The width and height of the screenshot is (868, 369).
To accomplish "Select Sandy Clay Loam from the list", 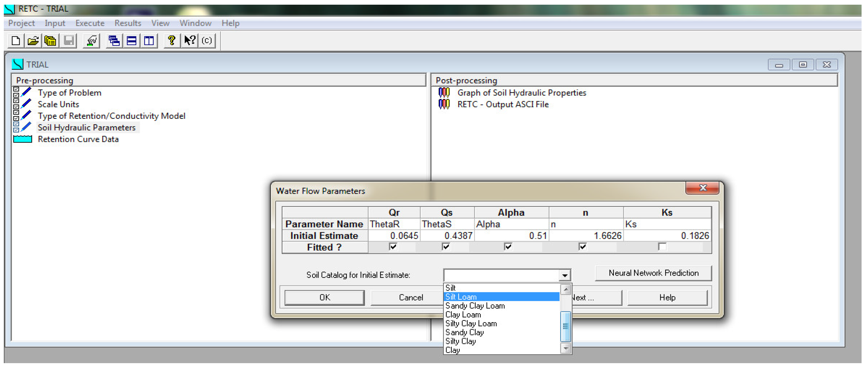I will tap(475, 306).
